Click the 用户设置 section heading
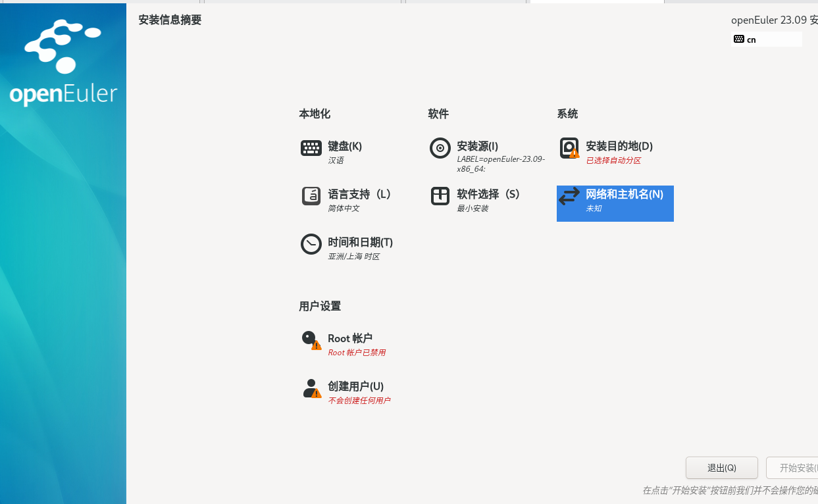Screen dimensions: 818x504 point(320,306)
